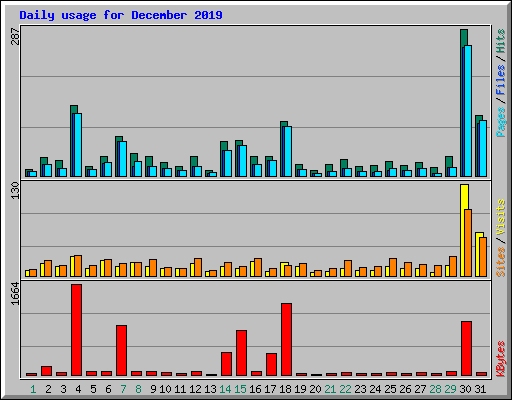Click day 23 on the x-axis
The height and width of the screenshot is (400, 512).
(360, 389)
